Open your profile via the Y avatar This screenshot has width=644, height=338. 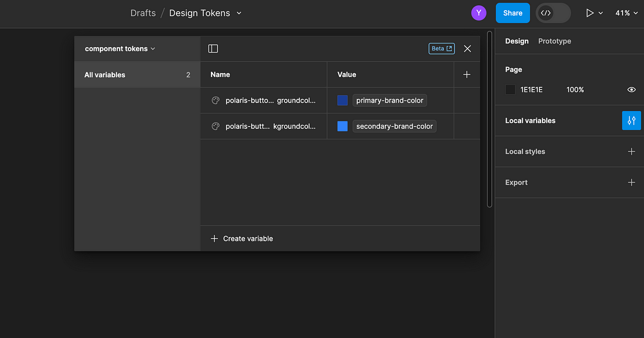pos(479,12)
